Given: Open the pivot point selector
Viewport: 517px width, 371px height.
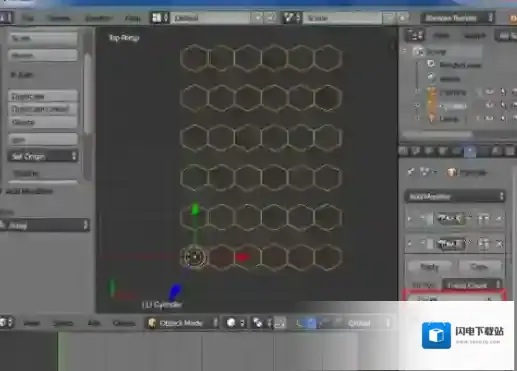Looking at the screenshot, I should click(x=262, y=323).
